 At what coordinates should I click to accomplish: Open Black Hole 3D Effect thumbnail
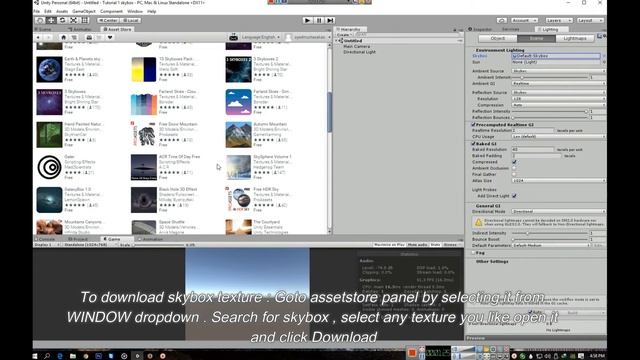pos(144,200)
